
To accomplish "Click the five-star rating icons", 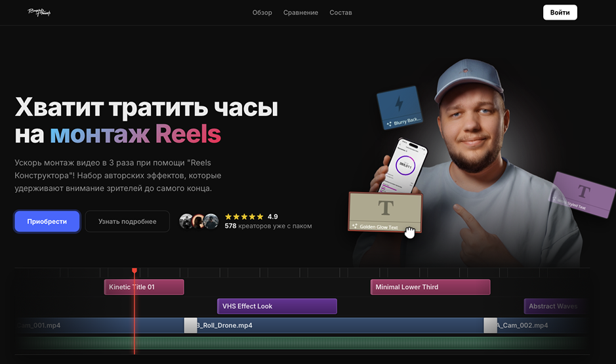I will tap(244, 216).
